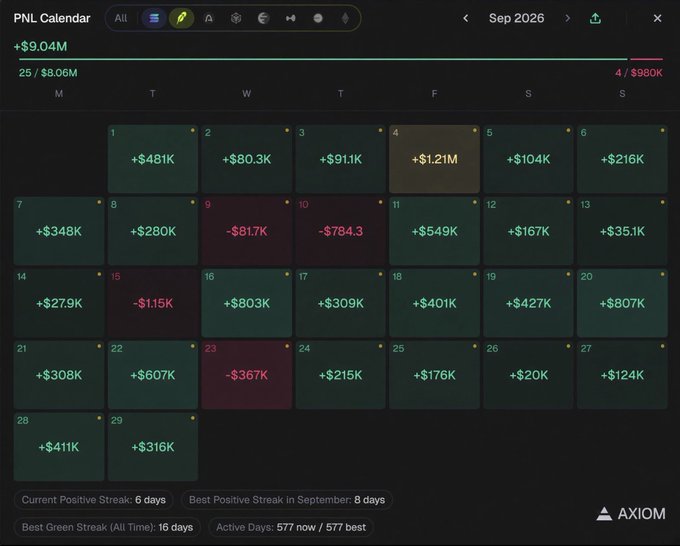The image size is (680, 546).
Task: Open day 3 cell showing +$91.1K
Action: coord(340,159)
